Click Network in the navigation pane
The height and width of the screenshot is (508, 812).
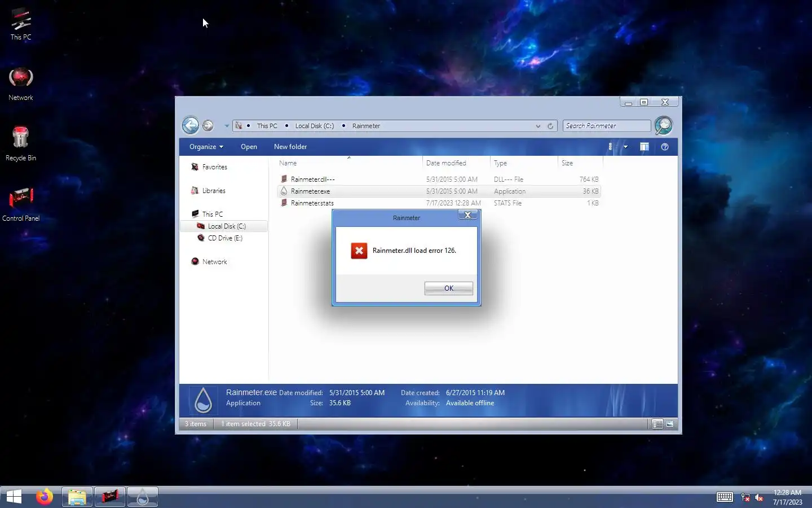coord(214,262)
